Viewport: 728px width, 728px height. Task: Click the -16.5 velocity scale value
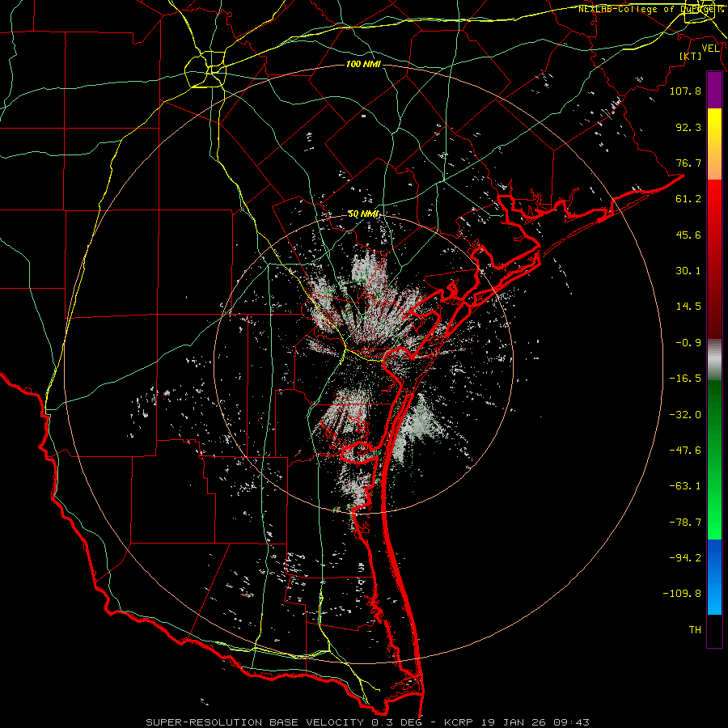[685, 379]
